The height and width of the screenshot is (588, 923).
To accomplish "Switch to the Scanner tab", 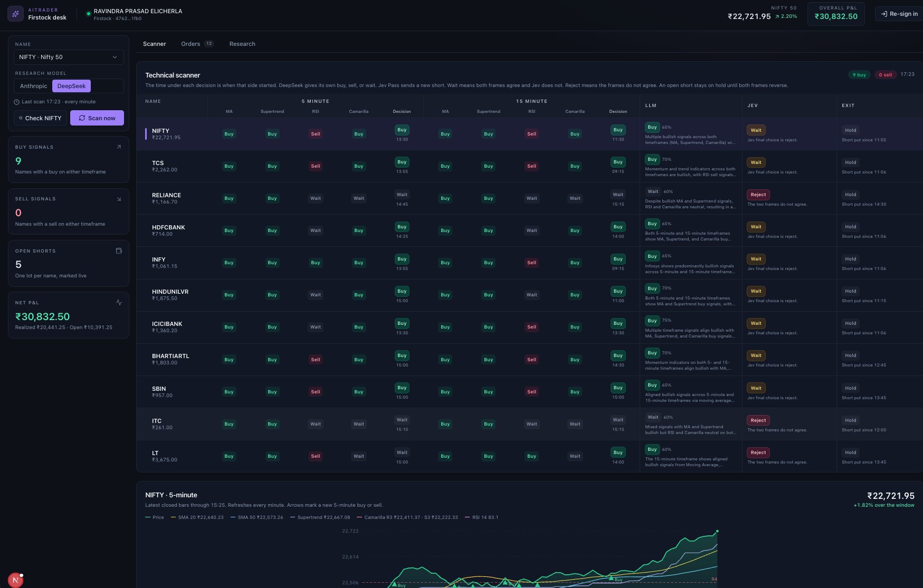I will pos(155,44).
